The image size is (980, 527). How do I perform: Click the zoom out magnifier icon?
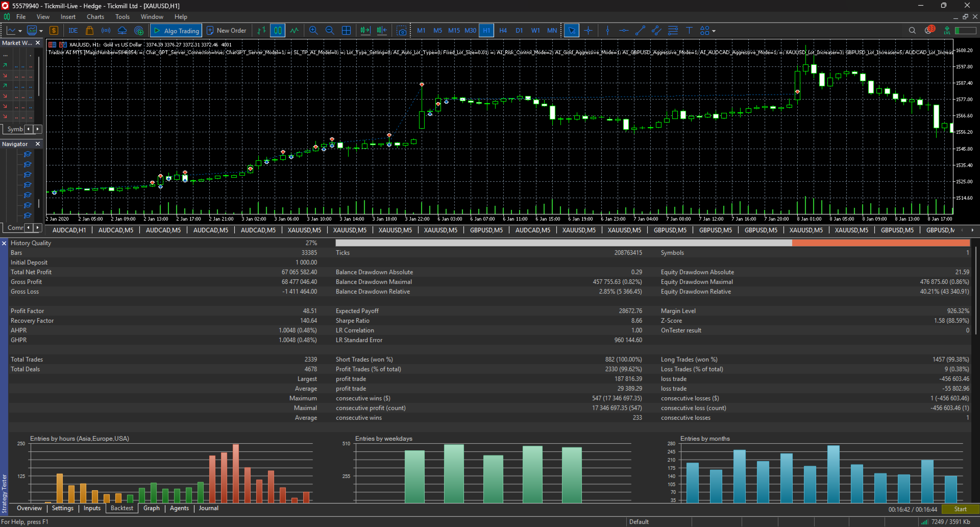pos(330,31)
